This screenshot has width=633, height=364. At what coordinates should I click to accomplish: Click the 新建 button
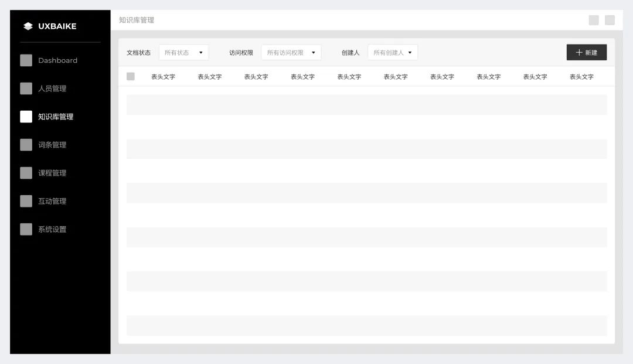pyautogui.click(x=587, y=52)
